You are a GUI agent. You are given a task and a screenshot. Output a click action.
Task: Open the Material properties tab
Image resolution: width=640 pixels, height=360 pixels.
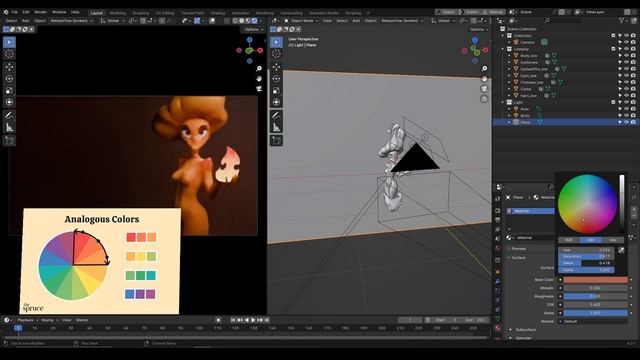coord(498,328)
